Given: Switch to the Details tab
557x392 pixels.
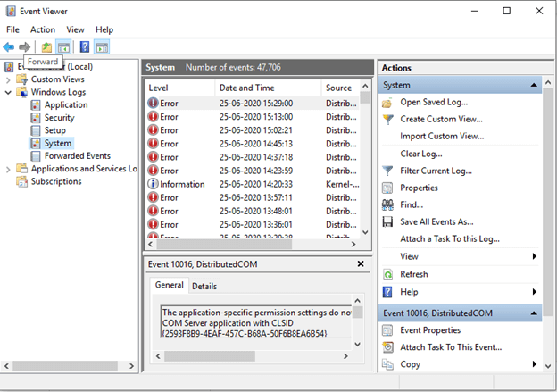Looking at the screenshot, I should [x=204, y=286].
